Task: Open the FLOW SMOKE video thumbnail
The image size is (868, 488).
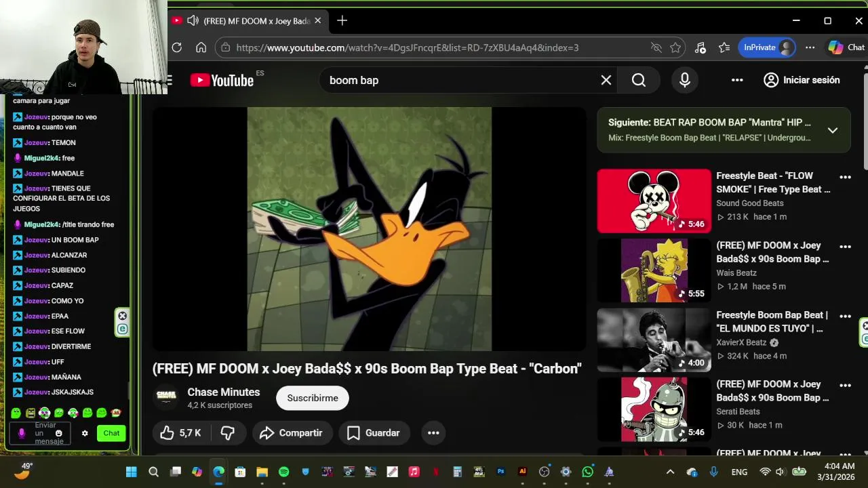Action: coord(654,201)
